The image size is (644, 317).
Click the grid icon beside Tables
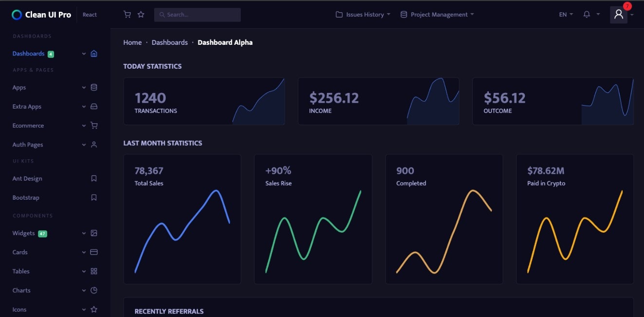pos(94,271)
